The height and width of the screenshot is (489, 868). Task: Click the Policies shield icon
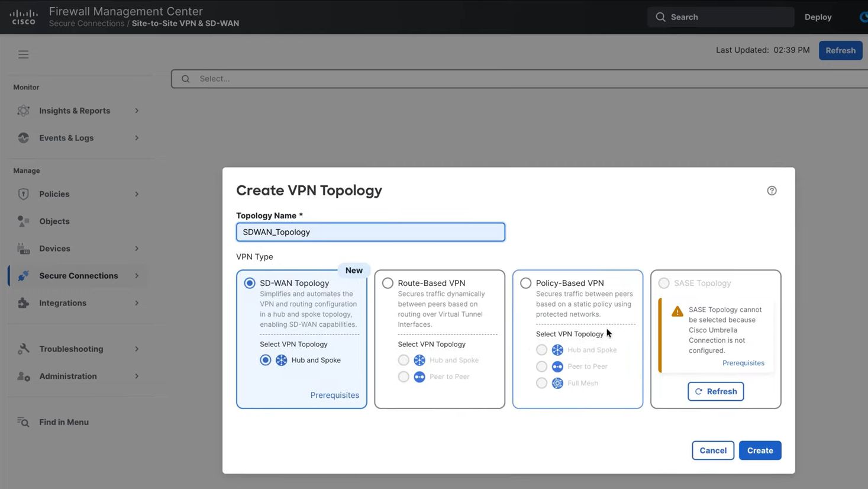click(24, 194)
